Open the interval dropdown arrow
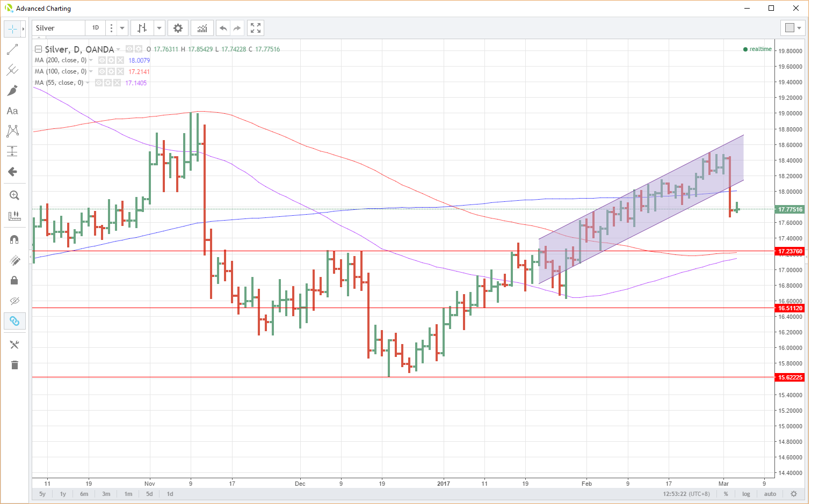 click(122, 28)
